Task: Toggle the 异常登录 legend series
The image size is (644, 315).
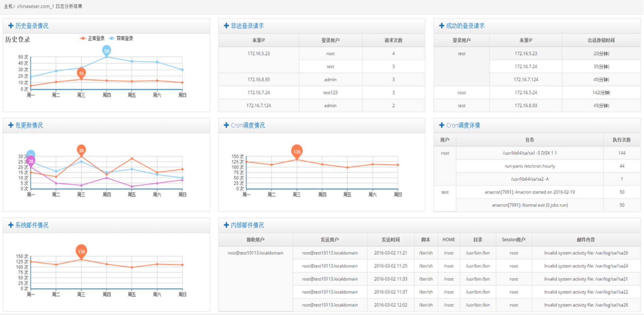Action: point(121,38)
